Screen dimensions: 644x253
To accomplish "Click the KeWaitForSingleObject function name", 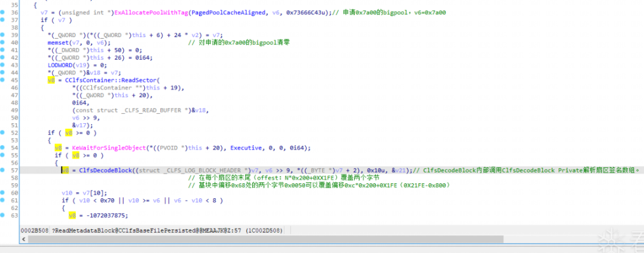I will pyautogui.click(x=110, y=148).
